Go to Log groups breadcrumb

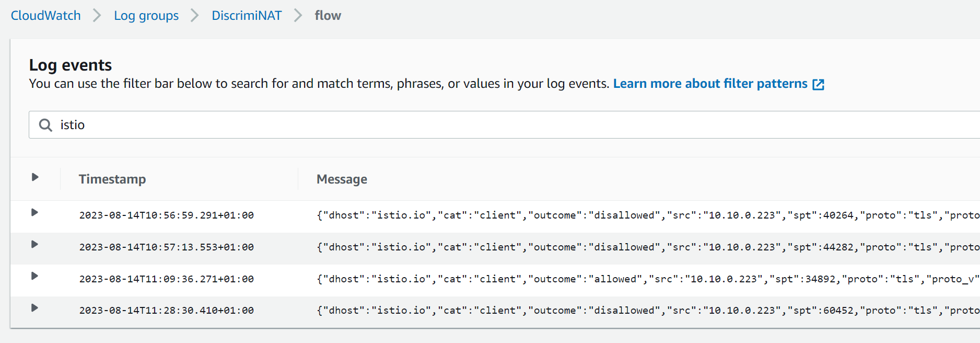(x=146, y=16)
